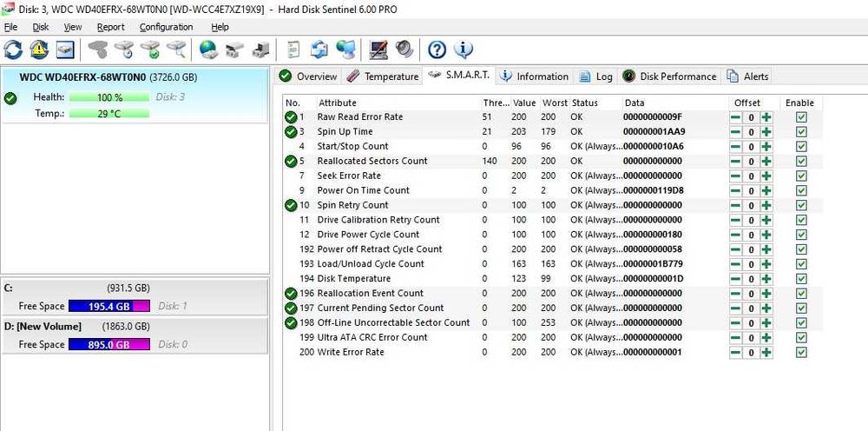Click the blue info bubble toolbar icon
This screenshot has height=431, width=868.
[x=464, y=50]
